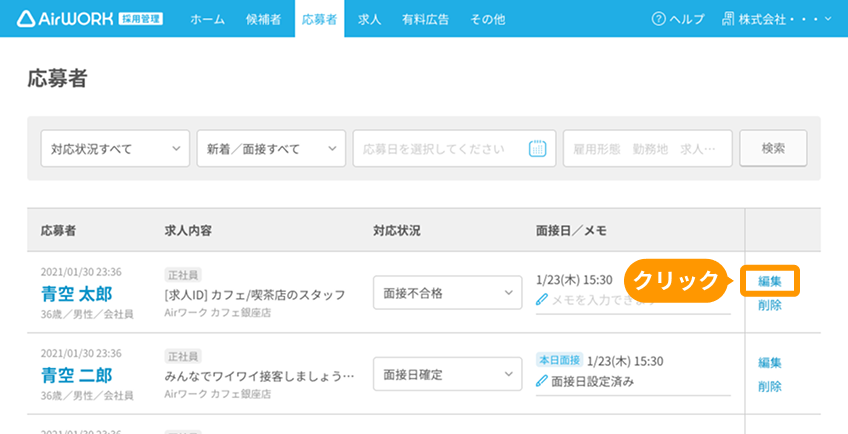Viewport: 848px width, 434px height.
Task: Click 対応状況 column header
Action: click(396, 231)
